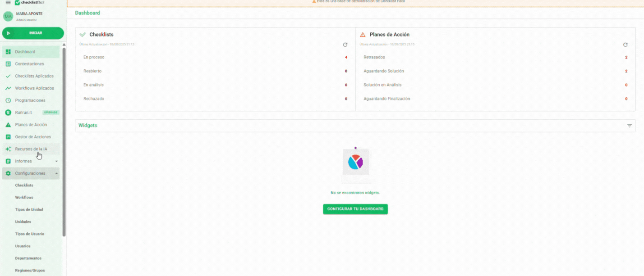Open the Widgets filter icon
The width and height of the screenshot is (644, 276).
(x=629, y=126)
